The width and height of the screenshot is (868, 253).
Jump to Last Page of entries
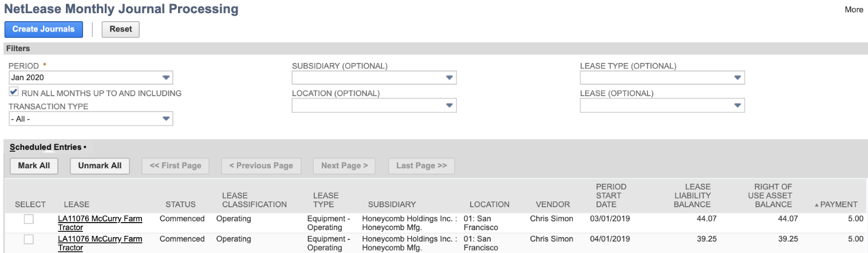[421, 165]
